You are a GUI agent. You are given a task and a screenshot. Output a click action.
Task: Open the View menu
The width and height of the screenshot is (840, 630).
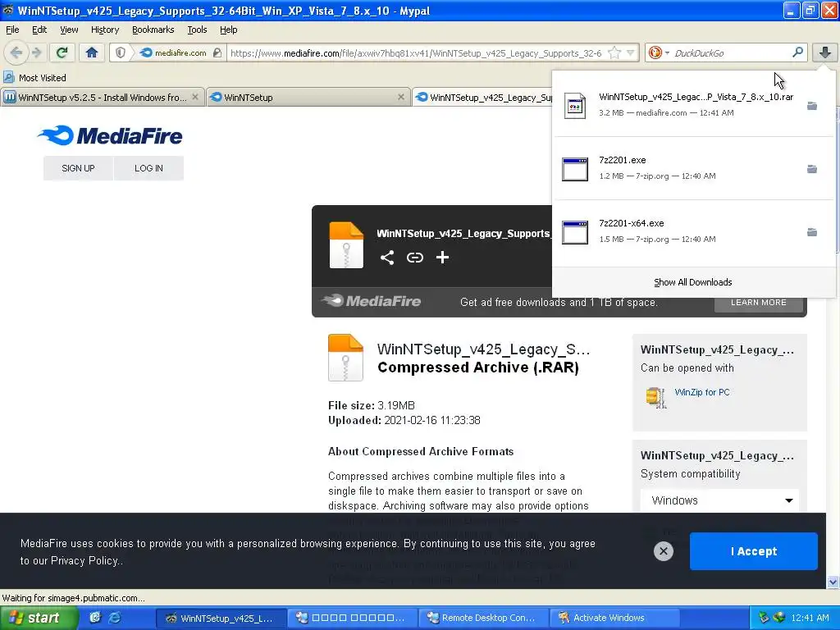click(x=69, y=30)
